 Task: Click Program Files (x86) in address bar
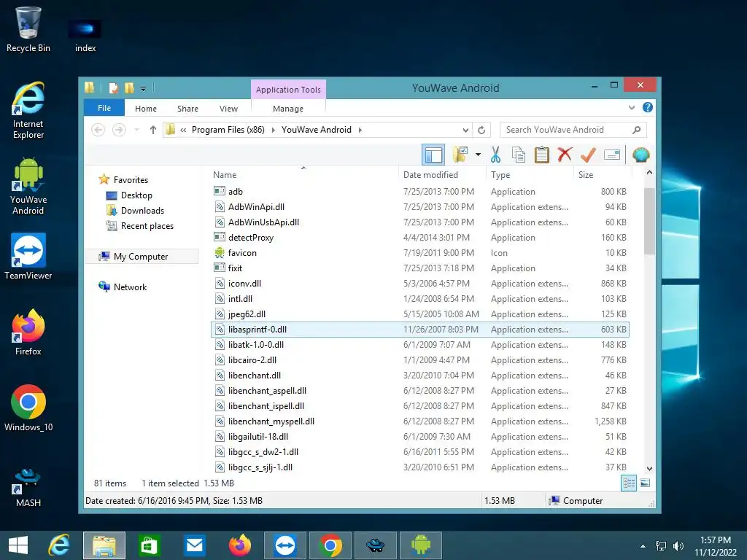pyautogui.click(x=228, y=130)
